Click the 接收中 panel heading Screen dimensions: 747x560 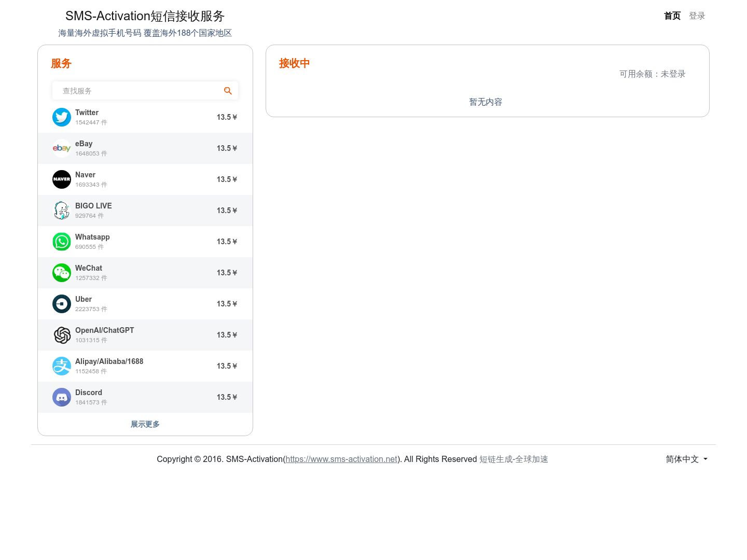tap(295, 63)
